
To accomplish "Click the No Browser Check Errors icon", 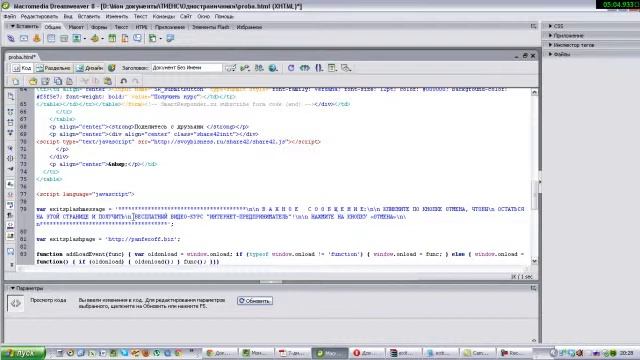I will click(x=231, y=68).
